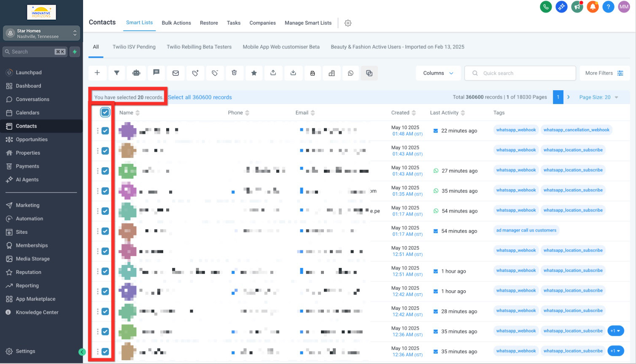The image size is (636, 364).
Task: Collapse the sidebar with the green arrow
Action: pyautogui.click(x=82, y=352)
